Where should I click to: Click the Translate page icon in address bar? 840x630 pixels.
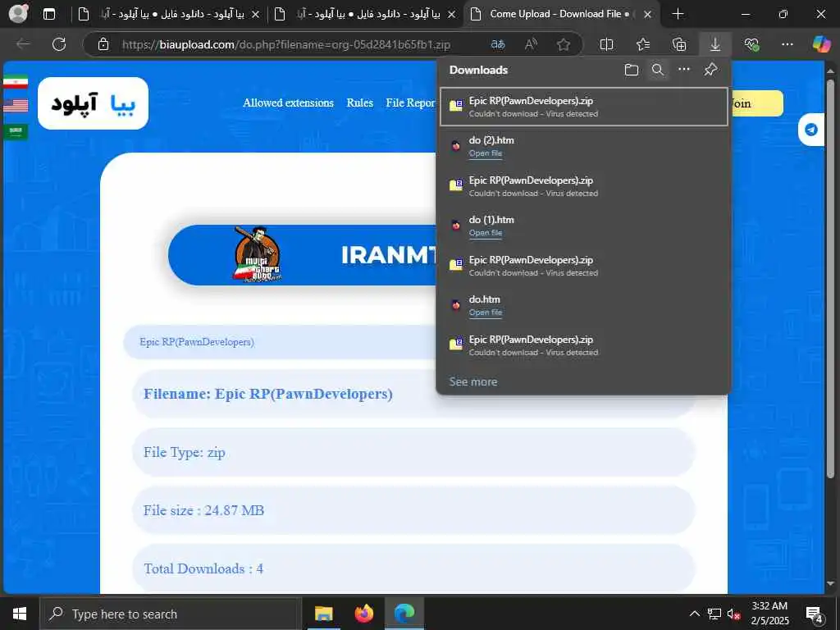click(x=498, y=44)
